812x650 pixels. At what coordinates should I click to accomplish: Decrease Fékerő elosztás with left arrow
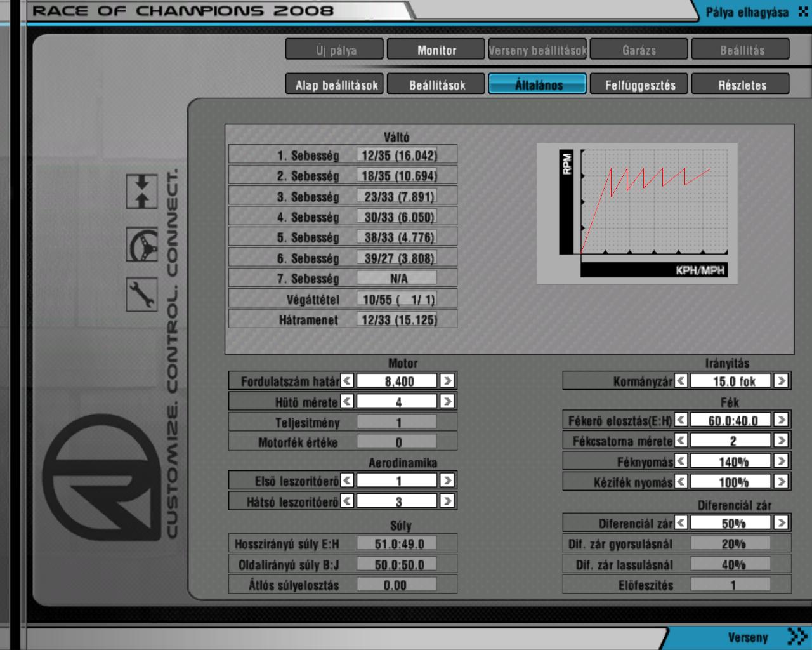coord(681,420)
